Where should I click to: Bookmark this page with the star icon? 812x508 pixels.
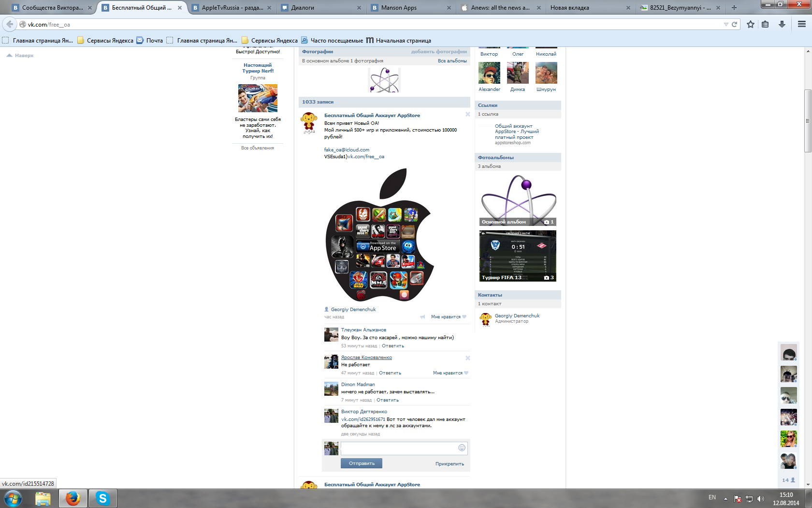751,24
